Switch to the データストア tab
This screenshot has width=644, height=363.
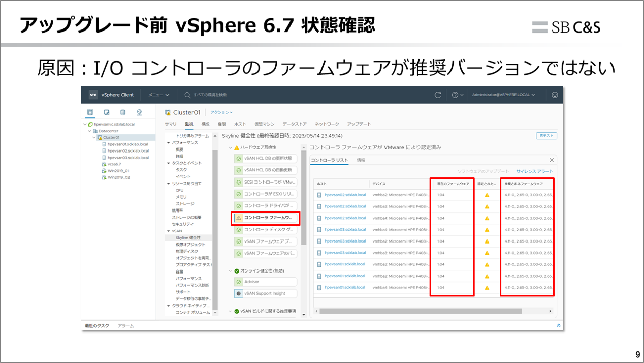(x=295, y=124)
